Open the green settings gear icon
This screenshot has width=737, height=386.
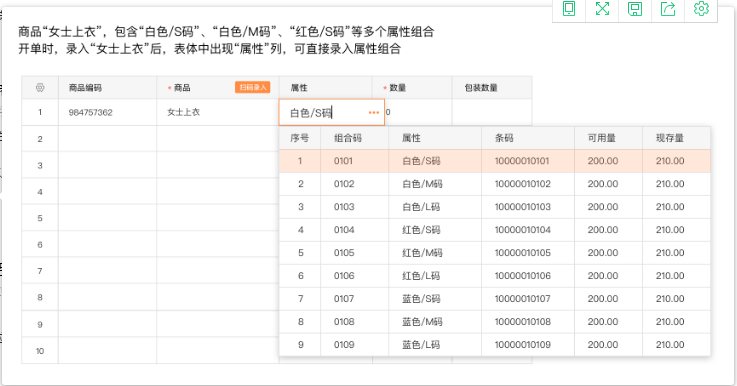pyautogui.click(x=701, y=8)
